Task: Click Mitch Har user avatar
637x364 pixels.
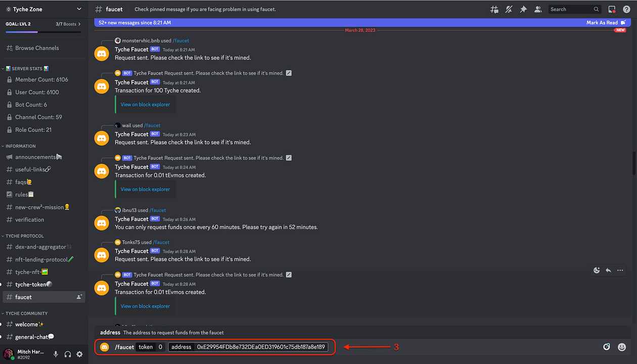Action: pos(9,354)
